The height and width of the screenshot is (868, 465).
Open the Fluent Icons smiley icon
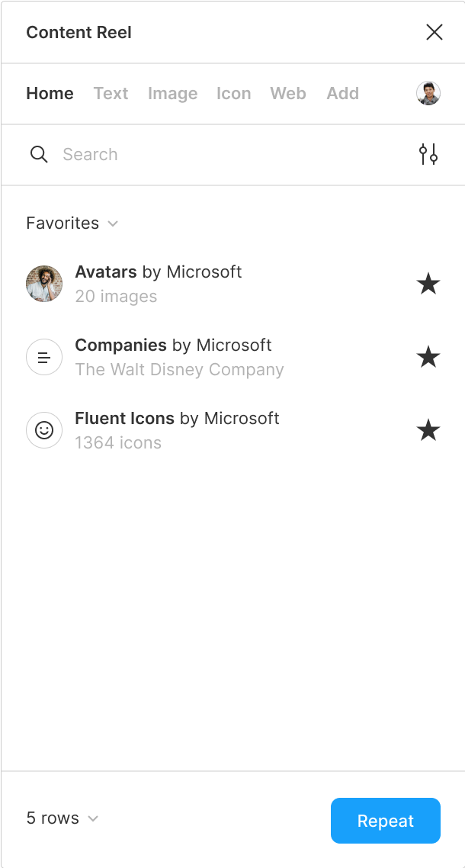coord(44,429)
